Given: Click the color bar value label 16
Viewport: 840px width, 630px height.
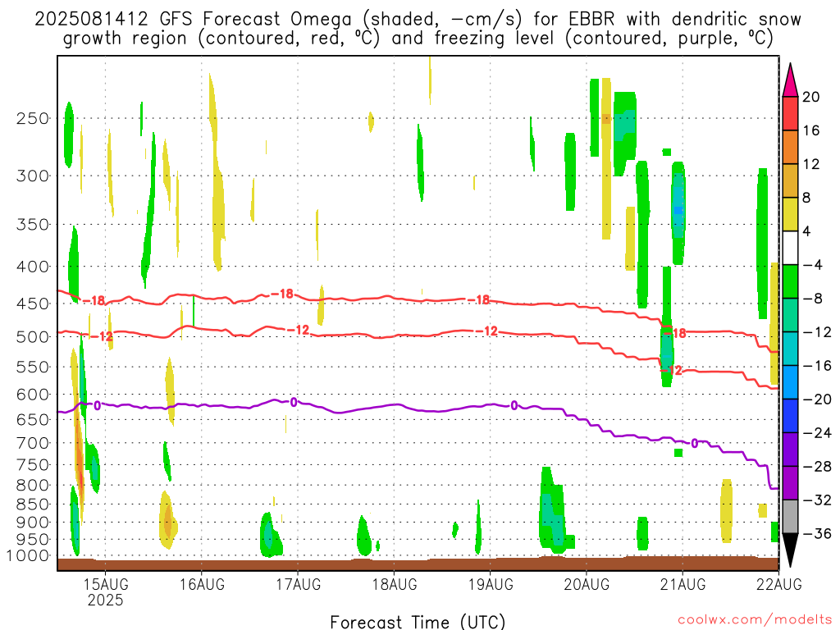Looking at the screenshot, I should [x=811, y=130].
